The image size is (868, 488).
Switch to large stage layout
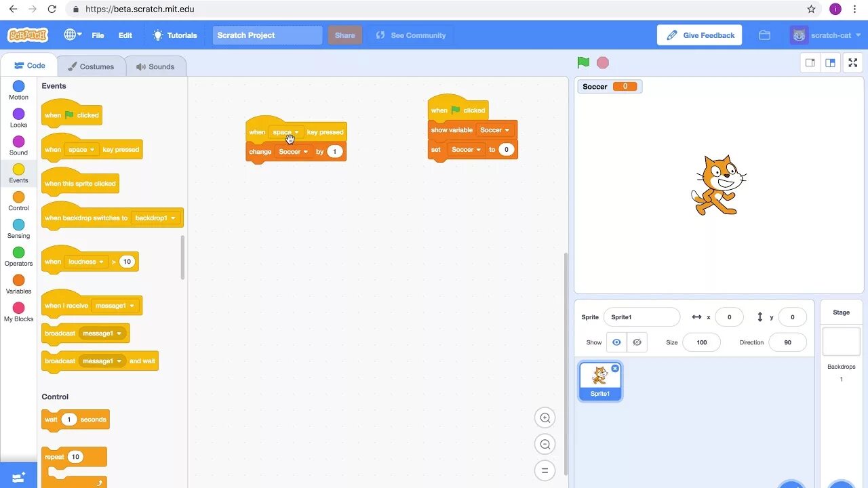(x=830, y=62)
